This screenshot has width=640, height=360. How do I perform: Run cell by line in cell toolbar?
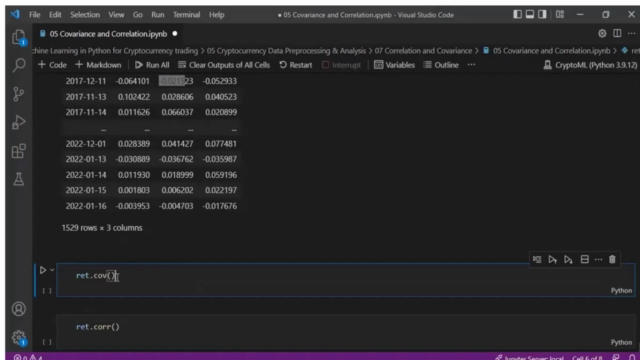(537, 259)
